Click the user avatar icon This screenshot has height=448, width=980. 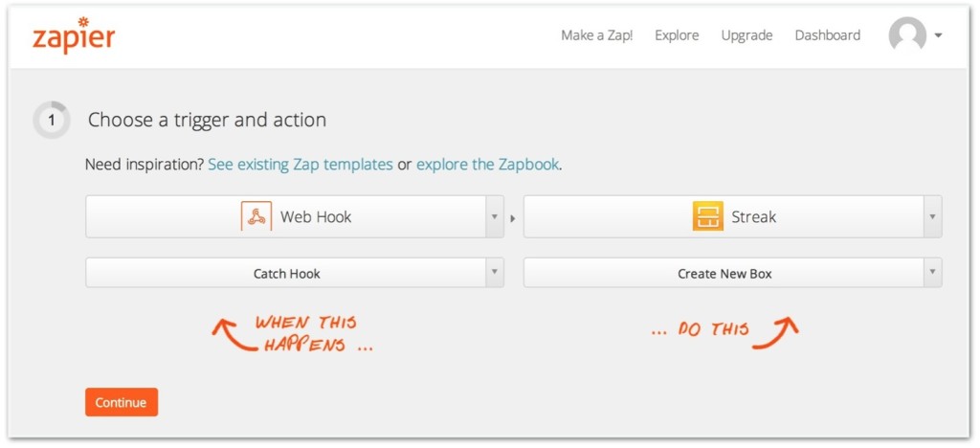point(907,35)
